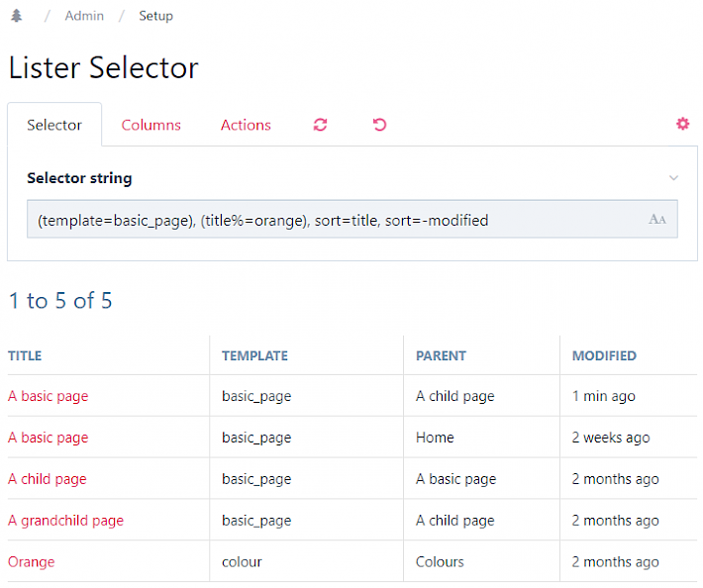Open the 'A grandchild page' title link
The image size is (703, 588).
click(x=65, y=521)
